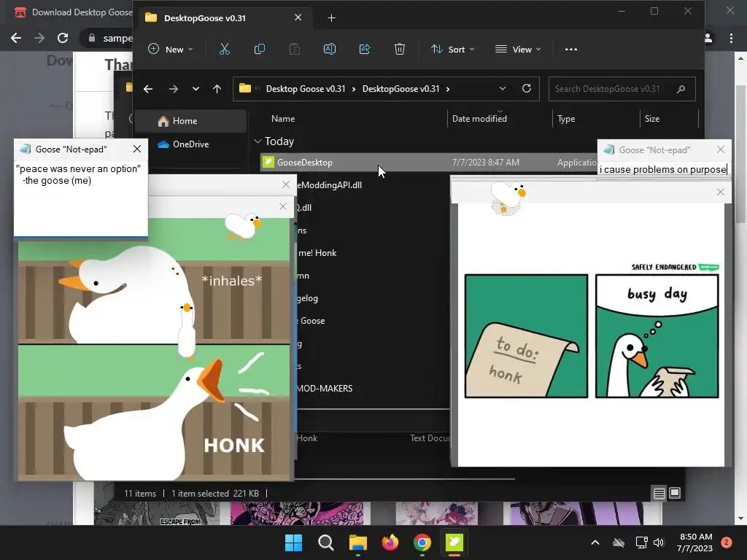Close the left Goose Not-epad window
747x560 pixels.
(137, 149)
